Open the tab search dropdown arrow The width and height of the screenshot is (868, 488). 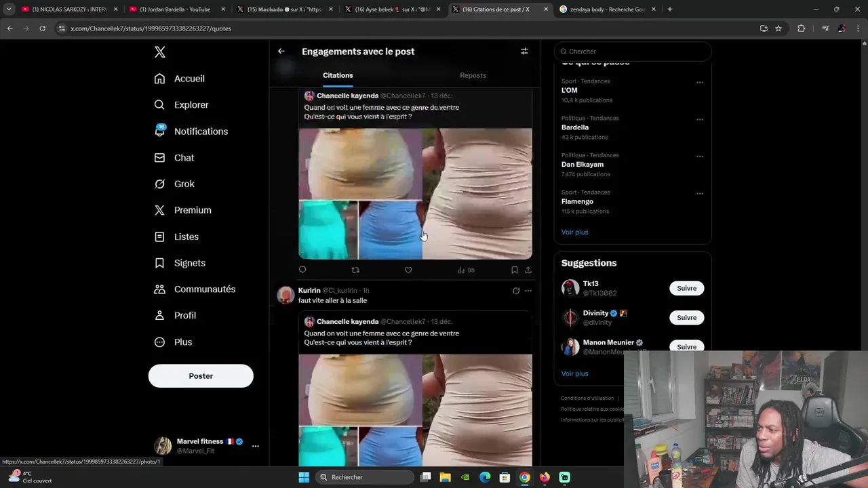pos(9,9)
